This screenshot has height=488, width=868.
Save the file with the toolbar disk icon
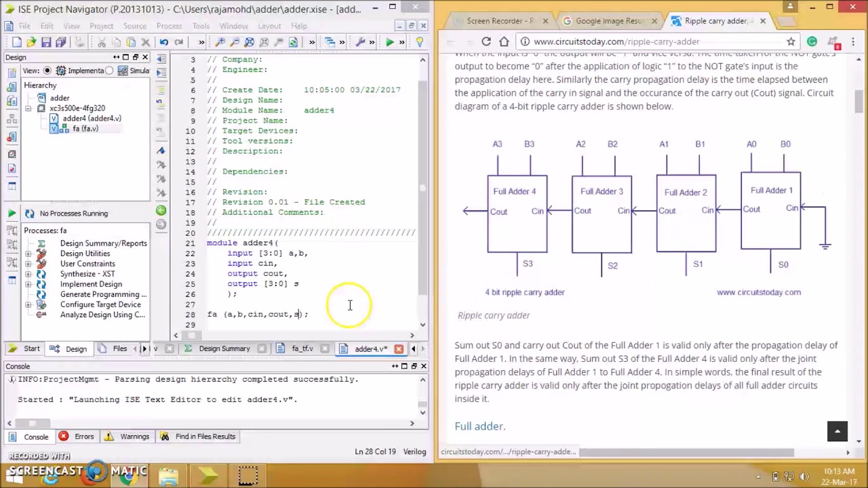pos(46,42)
